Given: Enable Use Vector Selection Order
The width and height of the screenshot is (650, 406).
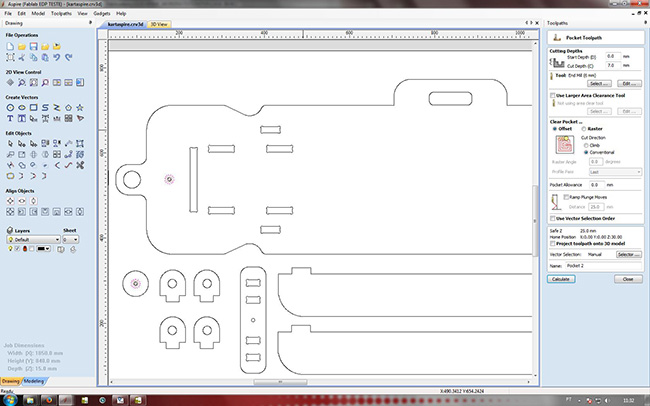Looking at the screenshot, I should tap(553, 218).
